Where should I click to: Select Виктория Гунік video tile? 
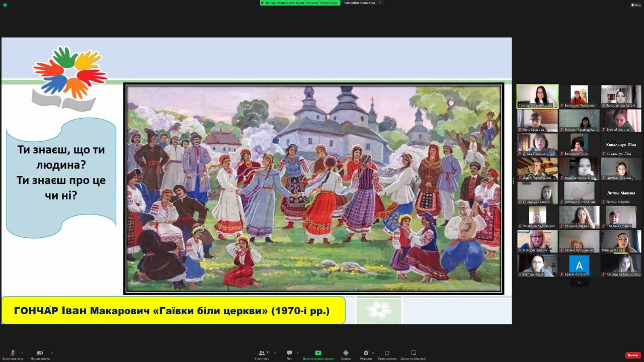[x=579, y=145]
